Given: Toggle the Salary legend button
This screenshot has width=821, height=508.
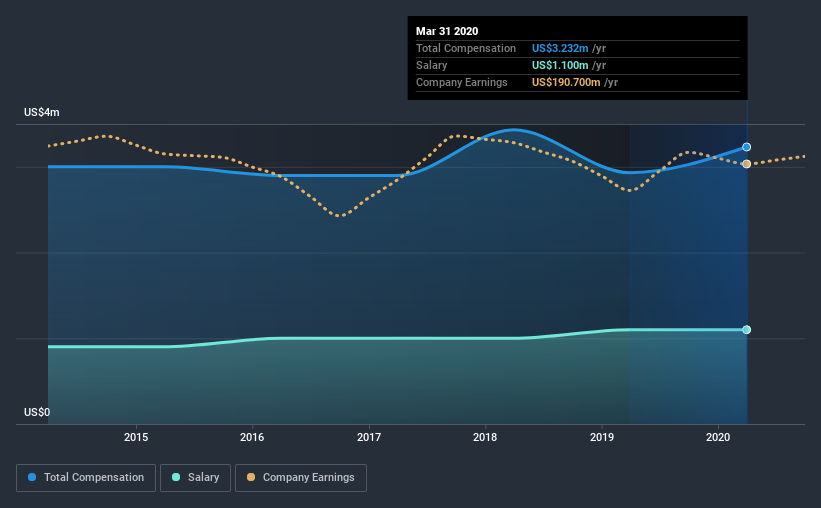Looking at the screenshot, I should tap(195, 478).
